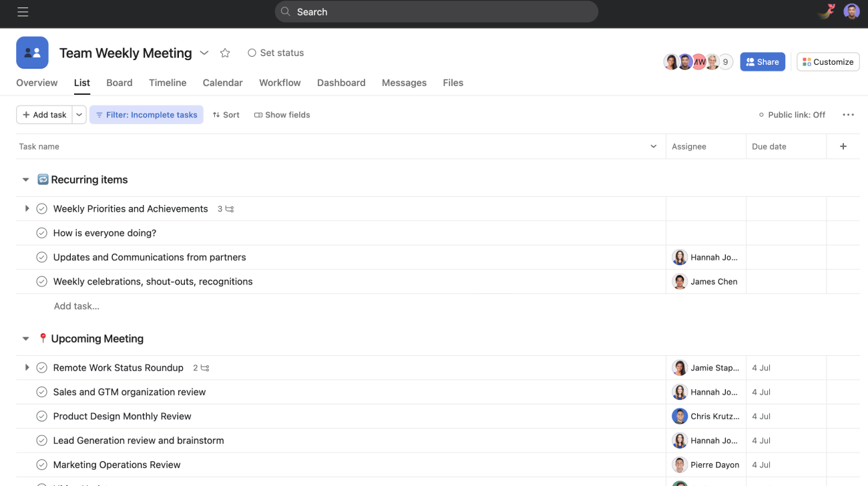Click the Share button
The height and width of the screenshot is (486, 868).
[x=763, y=61]
